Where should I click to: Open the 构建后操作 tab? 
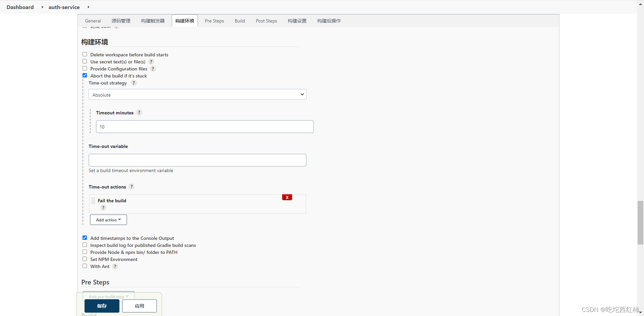point(329,21)
